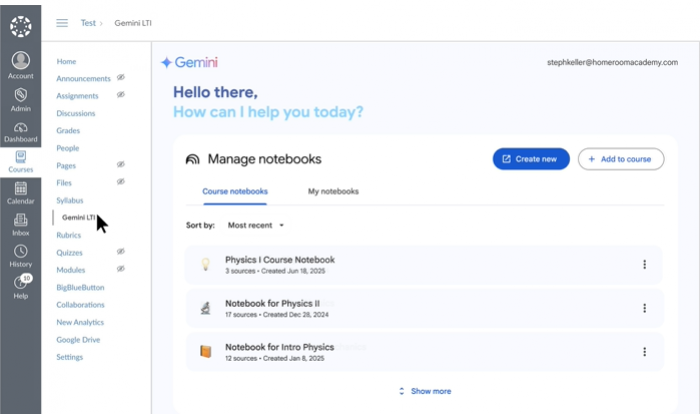This screenshot has height=414, width=700.
Task: Open Quizzes in course navigation
Action: [69, 253]
